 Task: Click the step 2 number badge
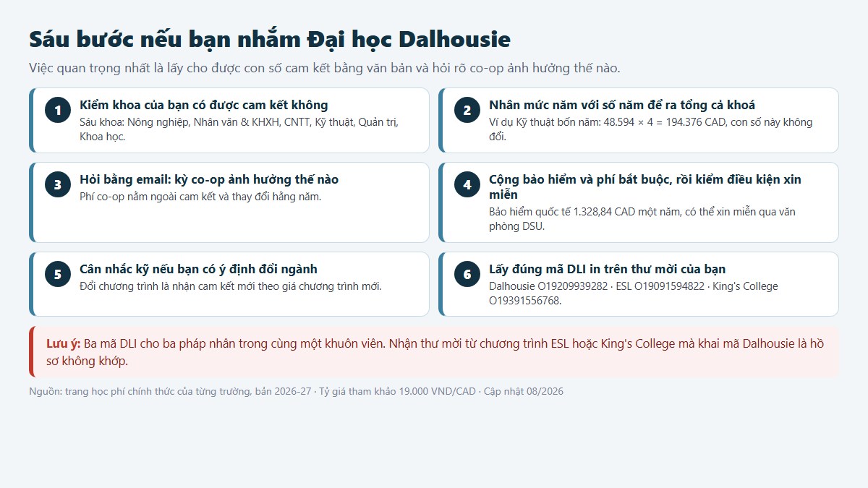467,111
